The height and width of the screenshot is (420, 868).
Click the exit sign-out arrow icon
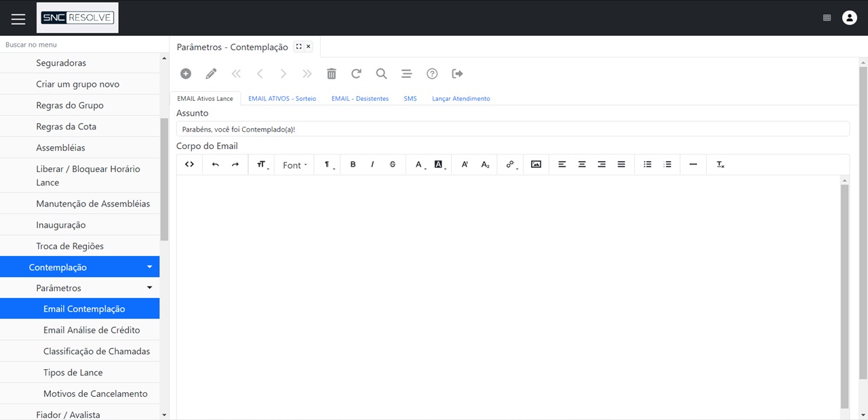tap(457, 74)
